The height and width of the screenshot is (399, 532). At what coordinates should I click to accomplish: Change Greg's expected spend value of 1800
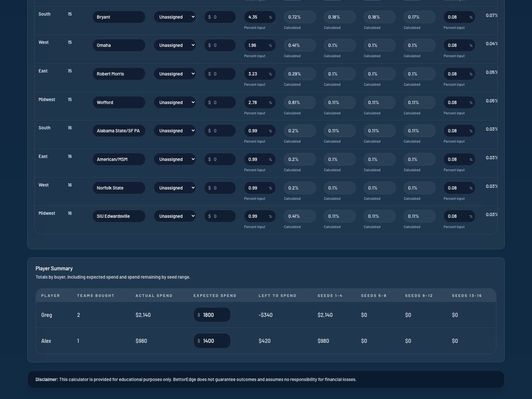click(212, 315)
